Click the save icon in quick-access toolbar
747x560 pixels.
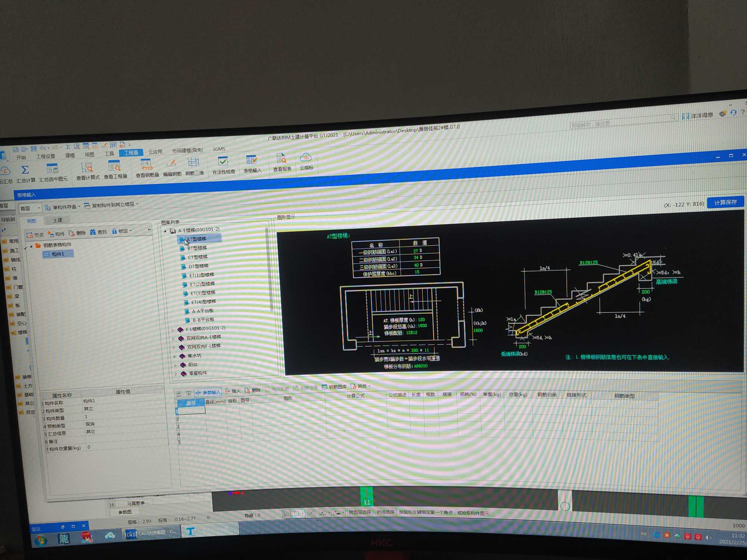tap(34, 149)
